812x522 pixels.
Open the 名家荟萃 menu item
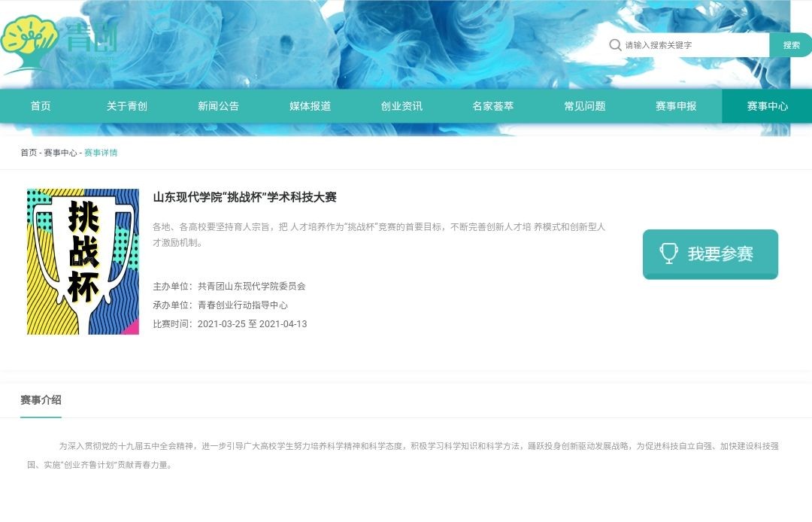[x=492, y=106]
